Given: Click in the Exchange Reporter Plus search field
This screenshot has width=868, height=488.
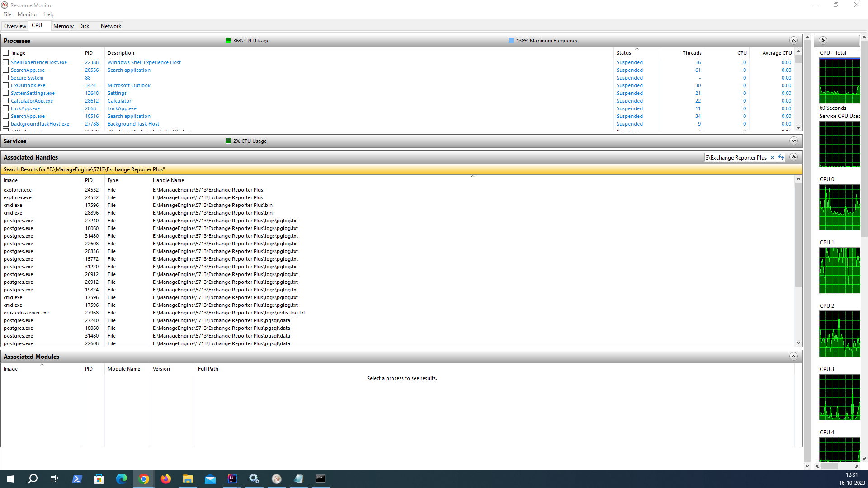Looking at the screenshot, I should point(736,157).
